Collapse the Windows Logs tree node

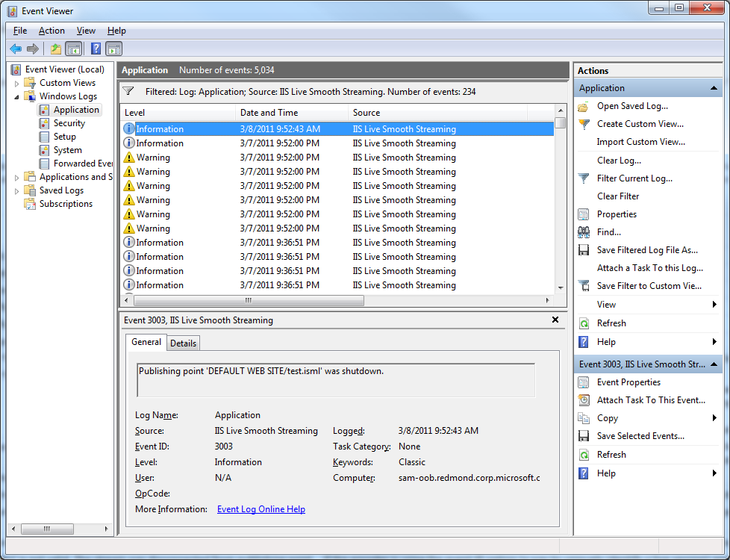[16, 97]
